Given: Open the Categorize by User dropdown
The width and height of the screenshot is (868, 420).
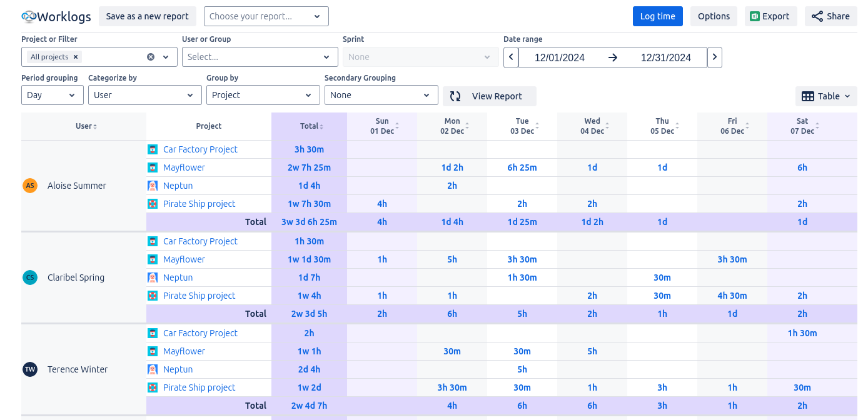Looking at the screenshot, I should click(145, 95).
